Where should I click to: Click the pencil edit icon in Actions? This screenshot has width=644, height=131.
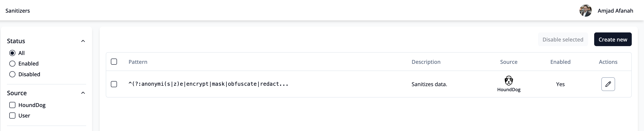coord(608,84)
